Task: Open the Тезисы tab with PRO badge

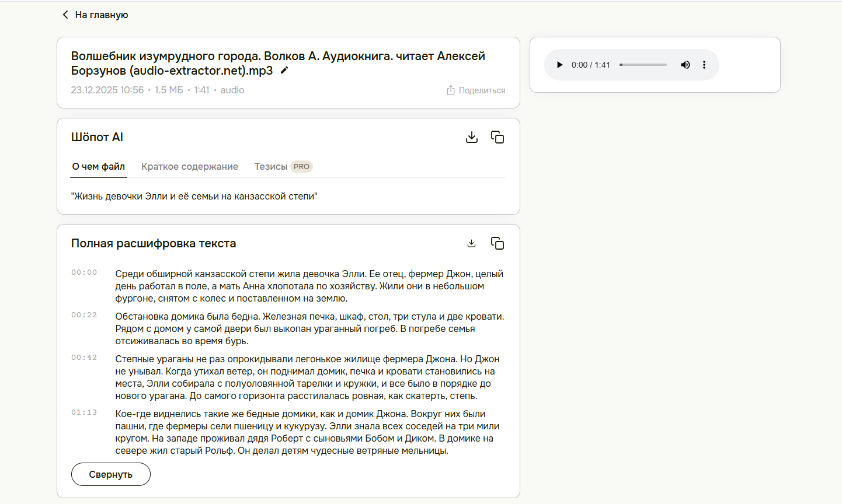Action: coord(283,166)
